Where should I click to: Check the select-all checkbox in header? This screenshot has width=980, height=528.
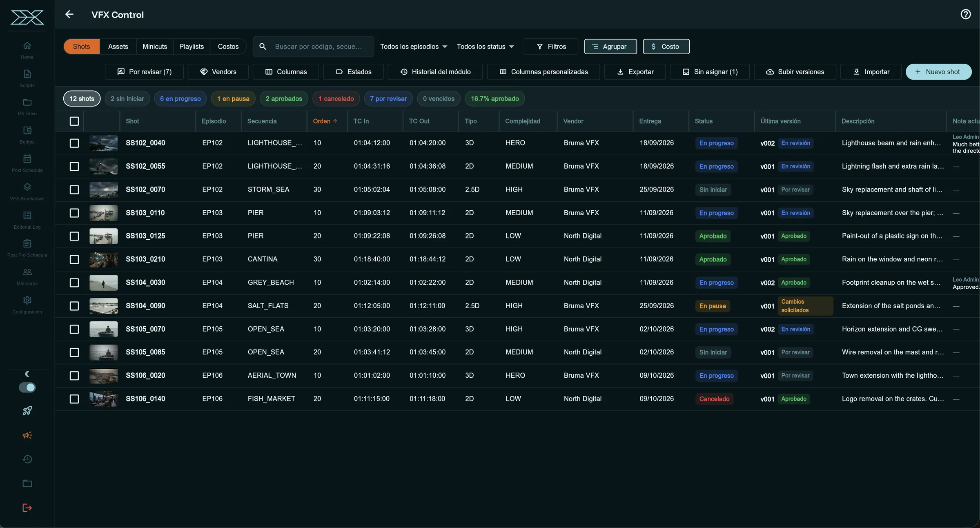pos(74,121)
